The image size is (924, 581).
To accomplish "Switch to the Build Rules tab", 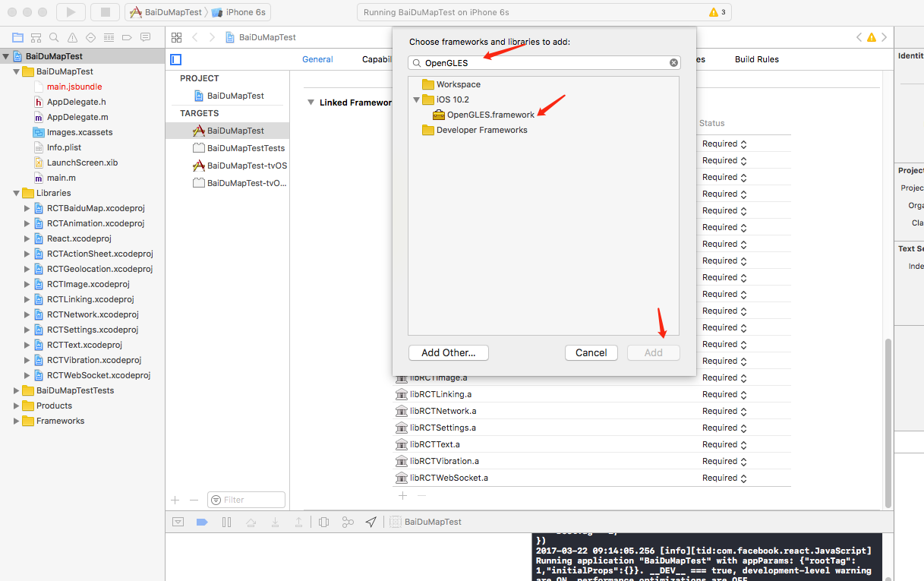I will click(x=756, y=59).
